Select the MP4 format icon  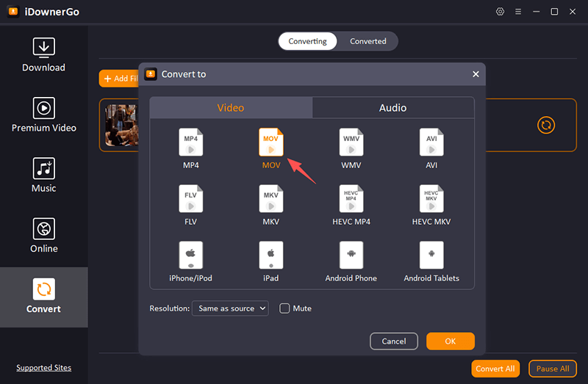pyautogui.click(x=190, y=142)
